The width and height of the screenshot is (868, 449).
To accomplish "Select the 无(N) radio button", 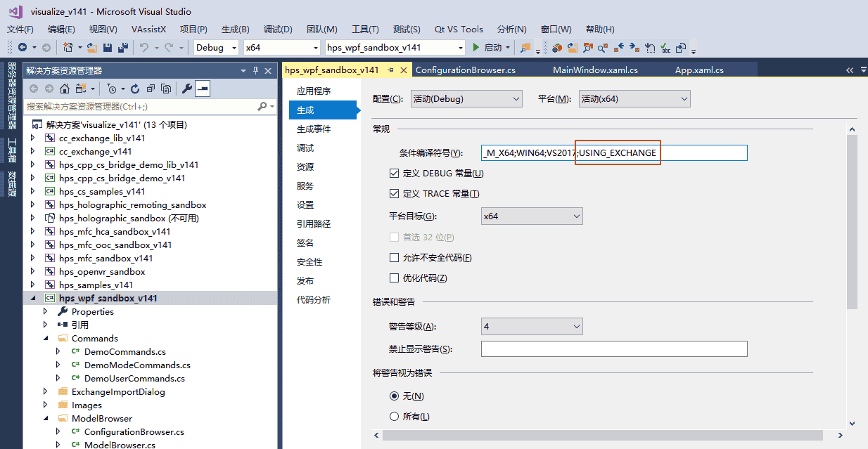I will click(x=394, y=396).
